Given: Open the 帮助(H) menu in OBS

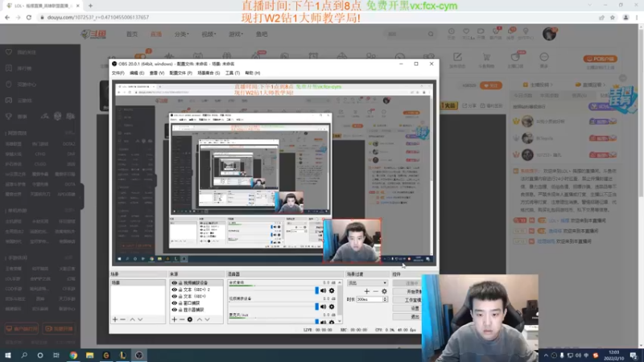Looking at the screenshot, I should (253, 72).
